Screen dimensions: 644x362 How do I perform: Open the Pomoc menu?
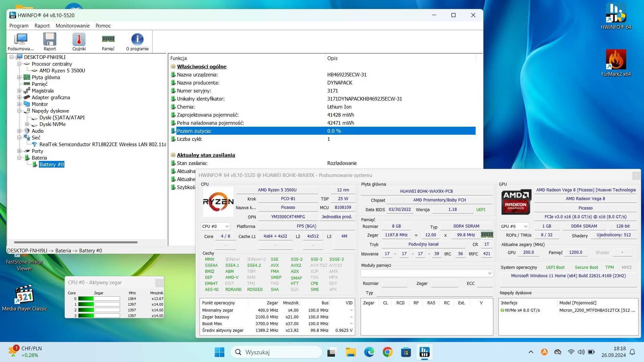coord(103,26)
